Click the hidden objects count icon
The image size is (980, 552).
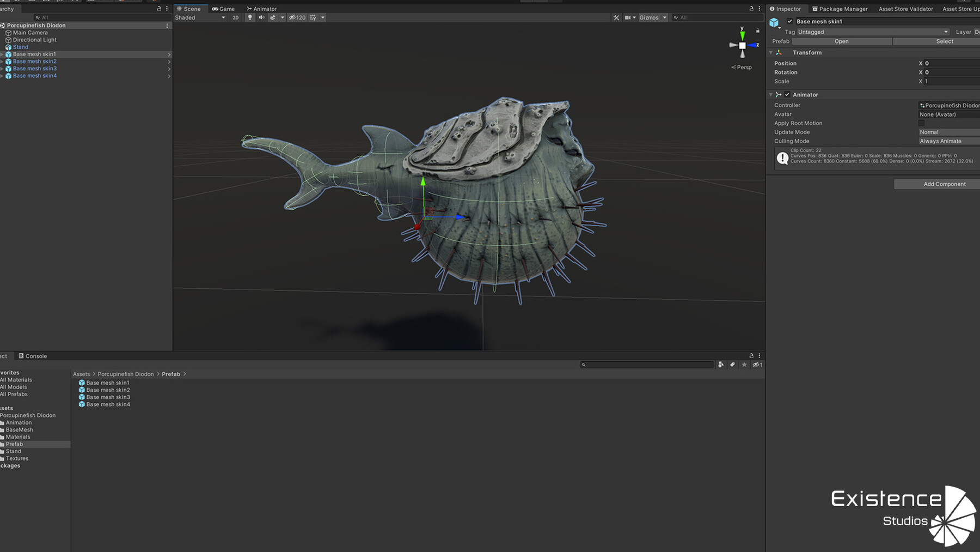pos(297,17)
